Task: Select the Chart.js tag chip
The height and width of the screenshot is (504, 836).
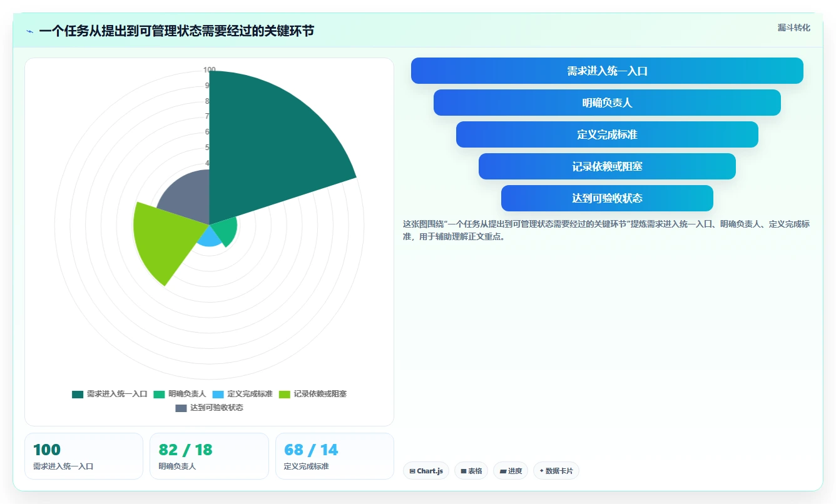Action: tap(426, 471)
